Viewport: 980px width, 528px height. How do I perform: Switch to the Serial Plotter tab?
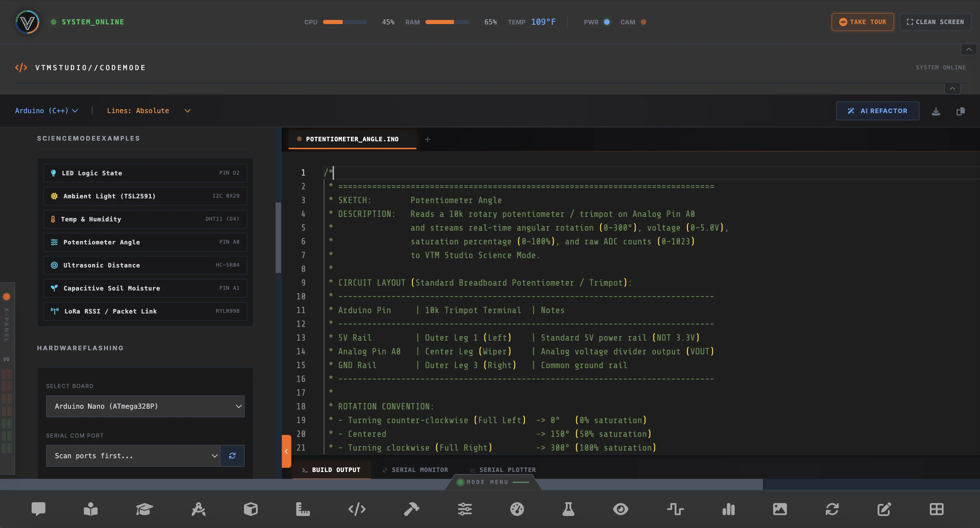[503, 470]
